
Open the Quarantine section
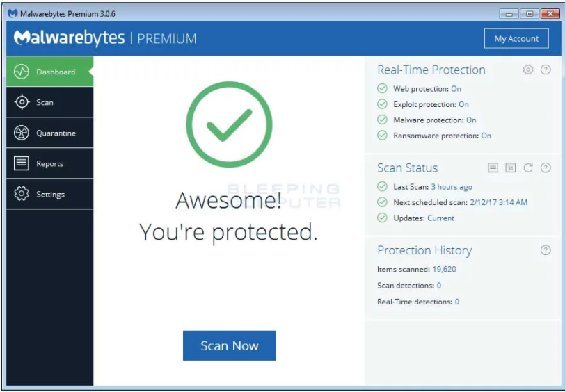click(x=49, y=133)
